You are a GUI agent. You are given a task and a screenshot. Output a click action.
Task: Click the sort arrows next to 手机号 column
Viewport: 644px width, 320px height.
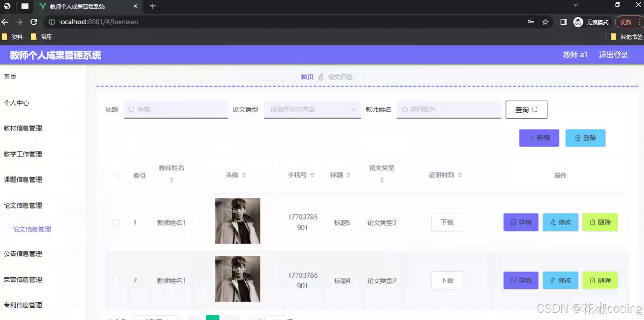(312, 175)
